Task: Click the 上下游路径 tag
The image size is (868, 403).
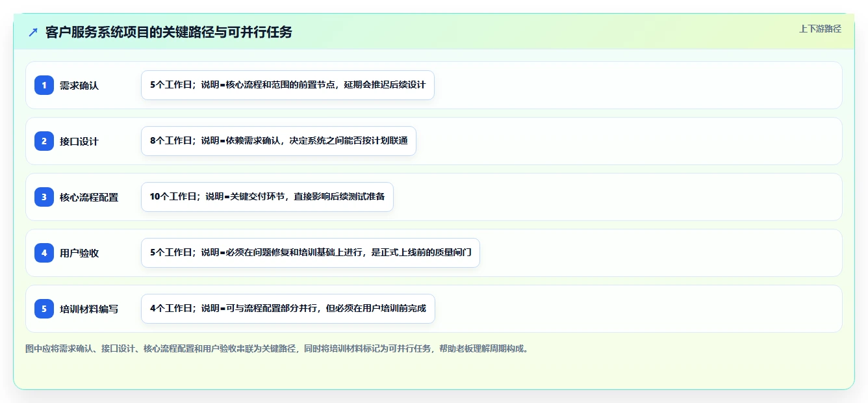Action: [820, 29]
